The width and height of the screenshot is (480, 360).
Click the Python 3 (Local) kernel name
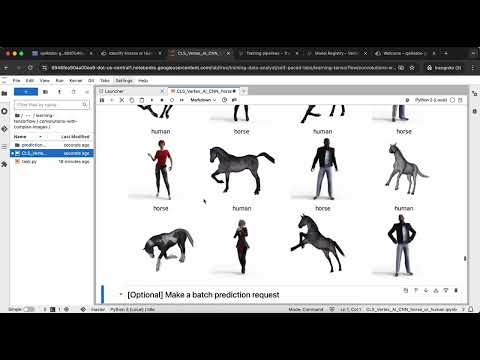click(431, 100)
